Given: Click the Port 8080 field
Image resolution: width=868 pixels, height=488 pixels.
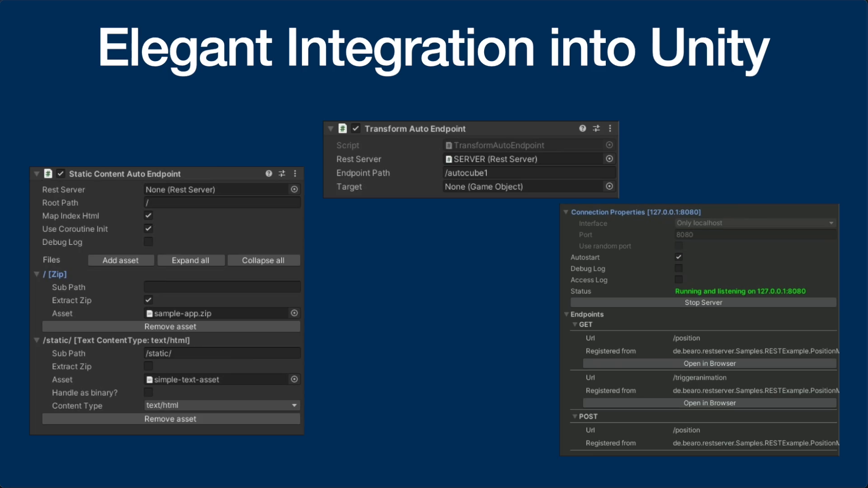Looking at the screenshot, I should coord(755,235).
